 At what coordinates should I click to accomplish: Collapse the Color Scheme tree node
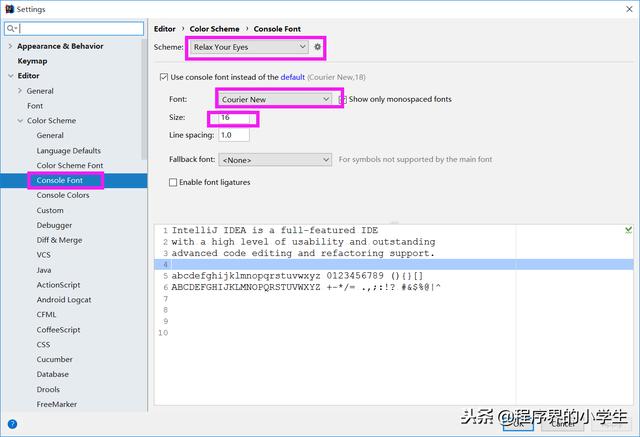pos(20,121)
